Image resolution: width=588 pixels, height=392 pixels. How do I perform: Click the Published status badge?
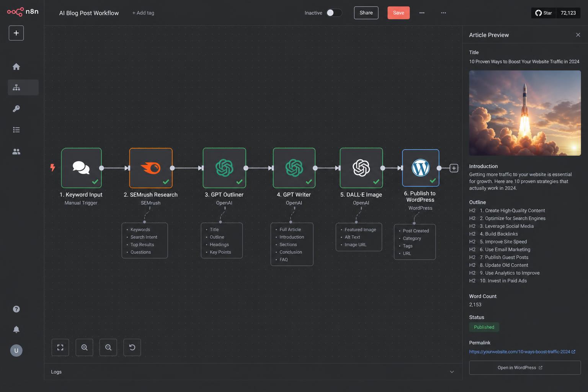484,327
